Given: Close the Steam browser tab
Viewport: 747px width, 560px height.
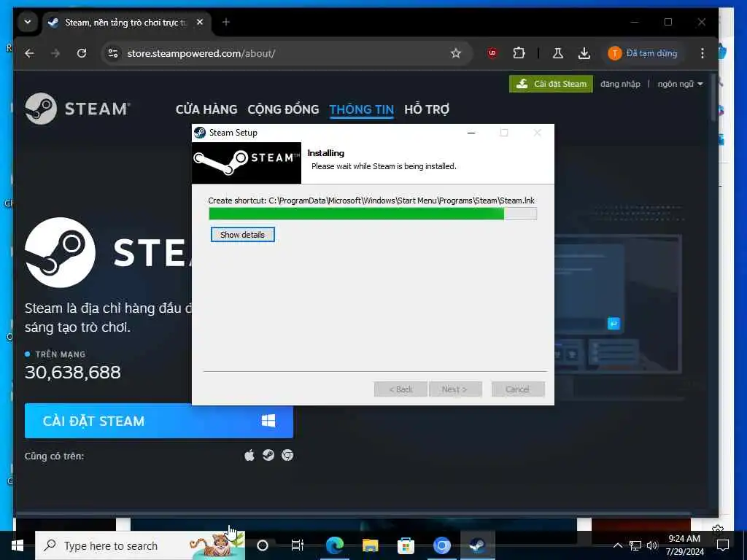Looking at the screenshot, I should [200, 22].
